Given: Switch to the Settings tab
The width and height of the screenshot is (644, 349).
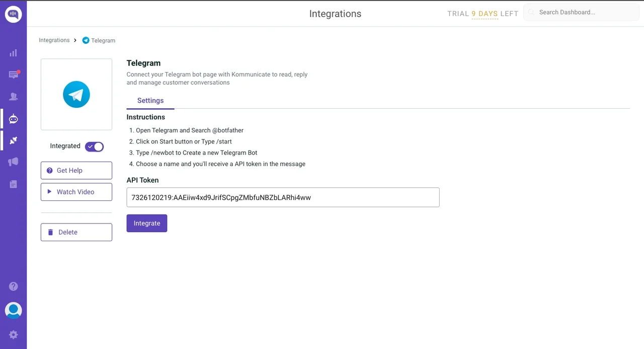Looking at the screenshot, I should 150,101.
